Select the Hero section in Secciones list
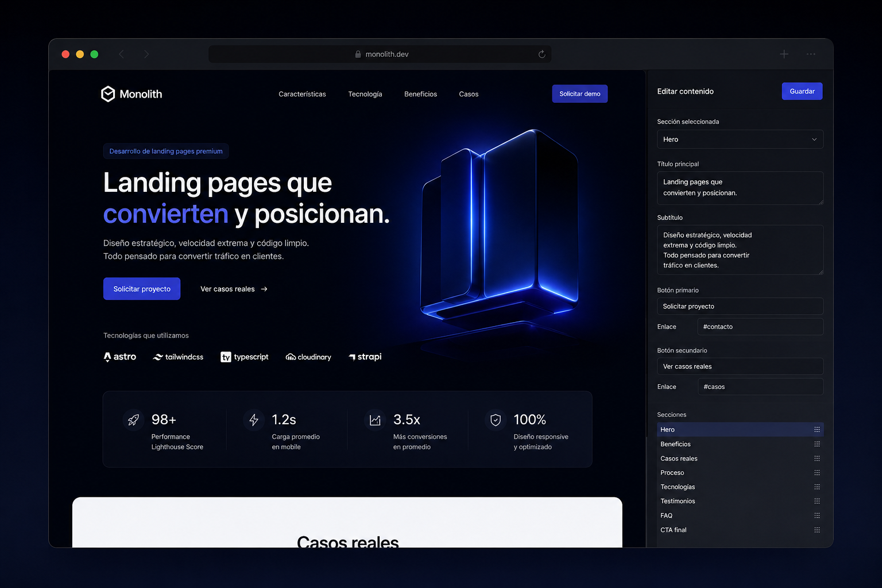Image resolution: width=882 pixels, height=588 pixels. point(740,430)
